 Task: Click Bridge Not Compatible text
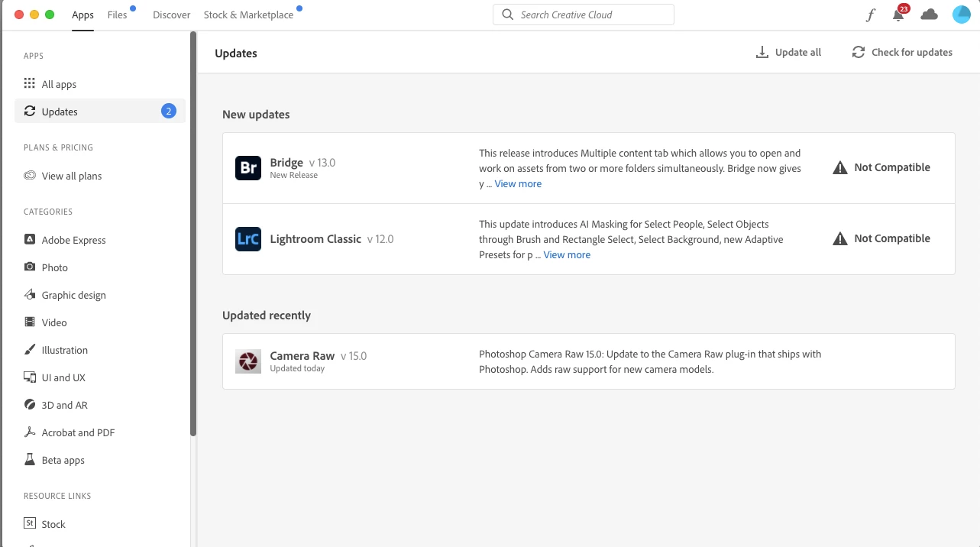(x=892, y=167)
